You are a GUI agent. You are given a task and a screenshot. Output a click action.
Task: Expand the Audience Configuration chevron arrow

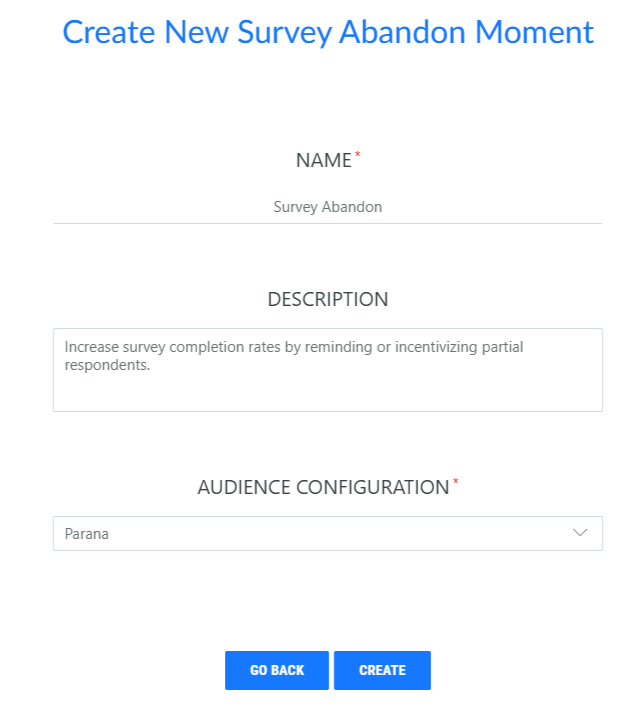[x=580, y=533]
